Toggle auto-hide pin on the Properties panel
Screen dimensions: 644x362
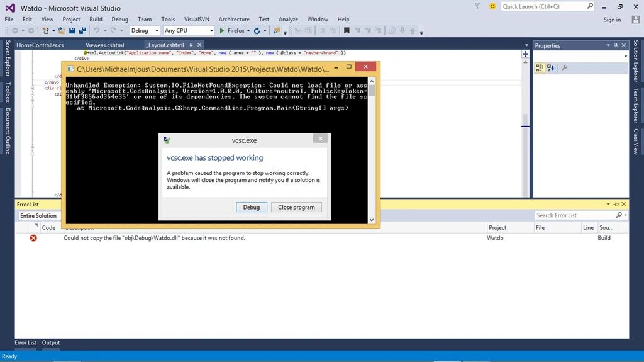616,45
